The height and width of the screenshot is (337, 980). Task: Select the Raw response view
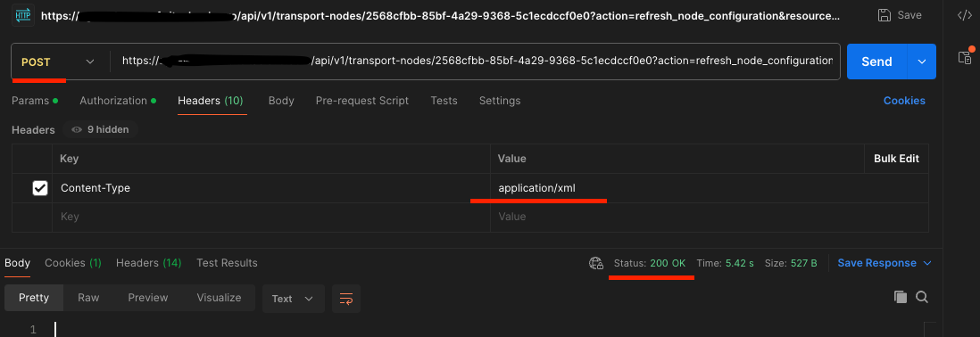click(88, 298)
